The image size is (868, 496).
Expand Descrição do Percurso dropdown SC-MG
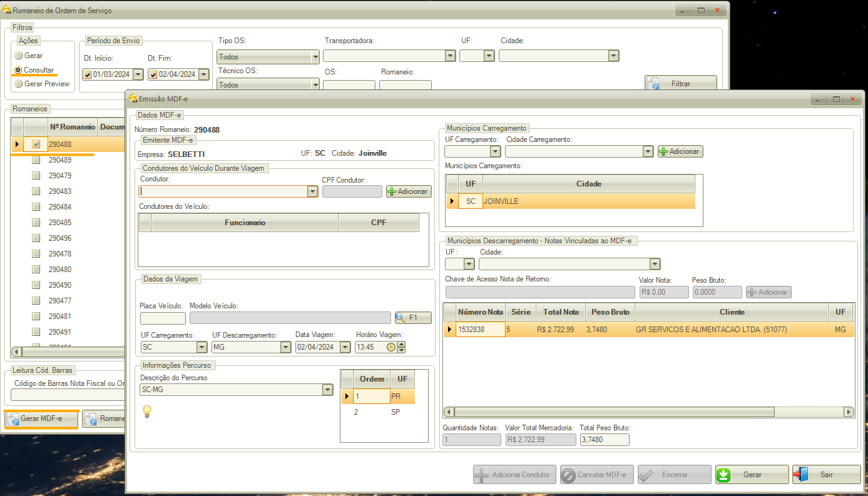tap(327, 390)
